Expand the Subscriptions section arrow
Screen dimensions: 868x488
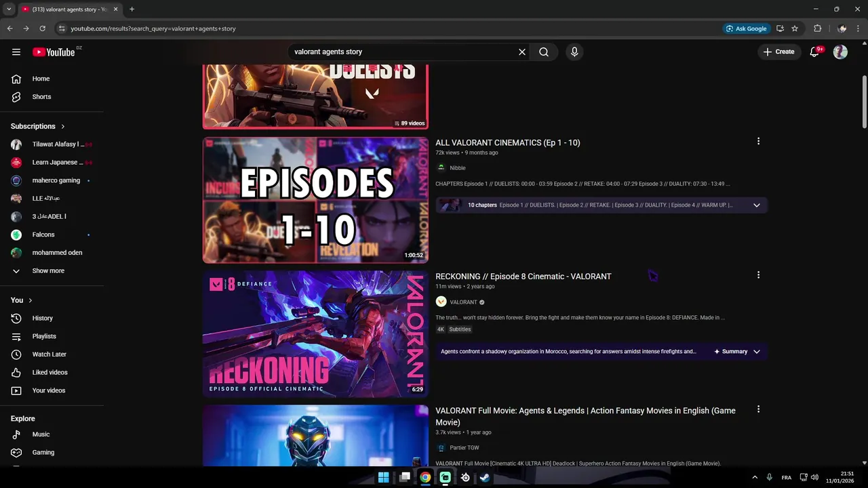pyautogui.click(x=63, y=126)
